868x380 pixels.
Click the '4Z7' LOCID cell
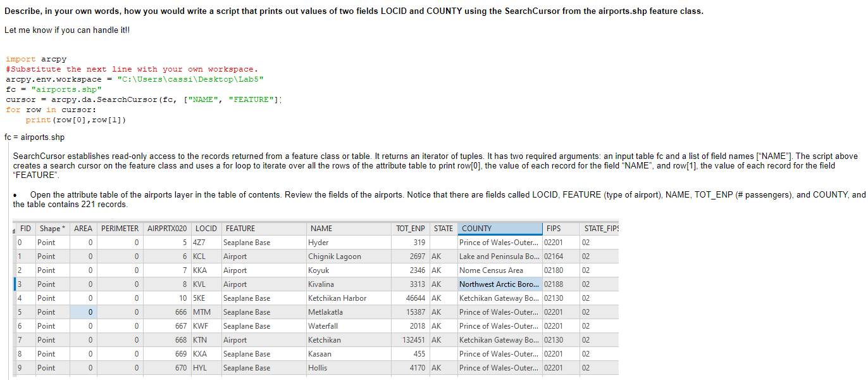(206, 243)
